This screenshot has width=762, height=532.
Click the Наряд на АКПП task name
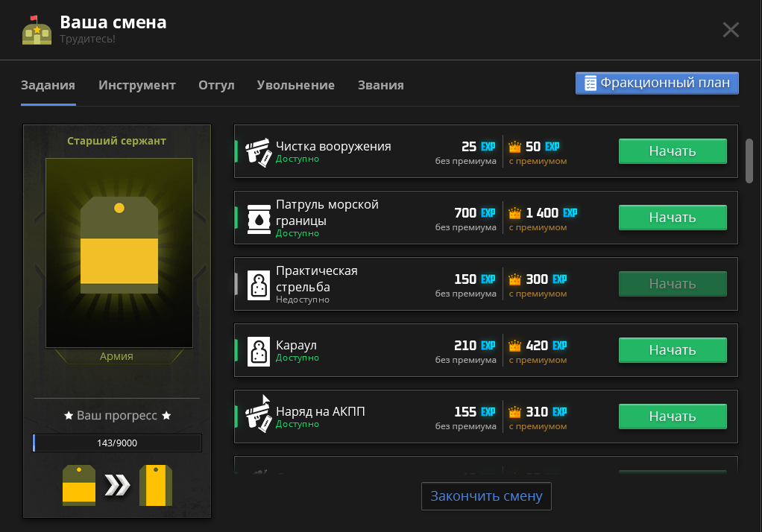(x=321, y=411)
